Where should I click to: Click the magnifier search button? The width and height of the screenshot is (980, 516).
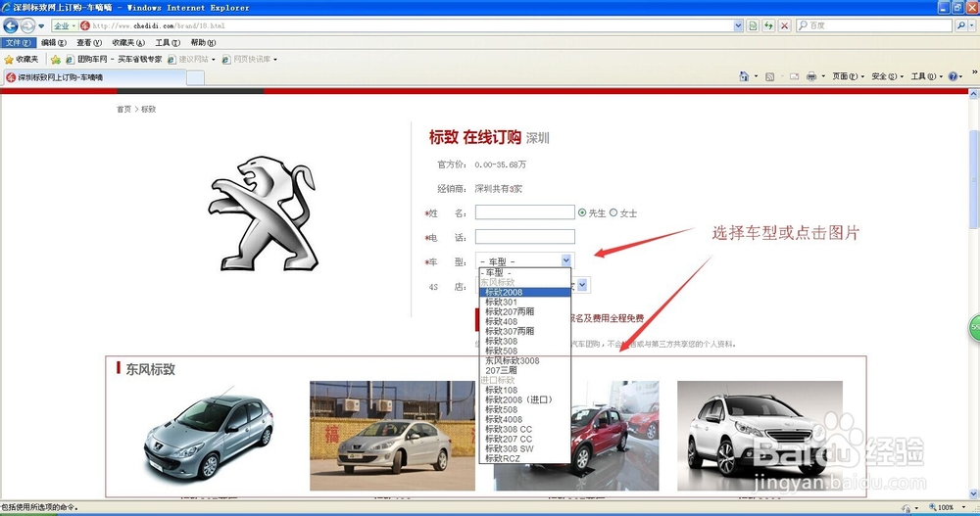pos(960,25)
